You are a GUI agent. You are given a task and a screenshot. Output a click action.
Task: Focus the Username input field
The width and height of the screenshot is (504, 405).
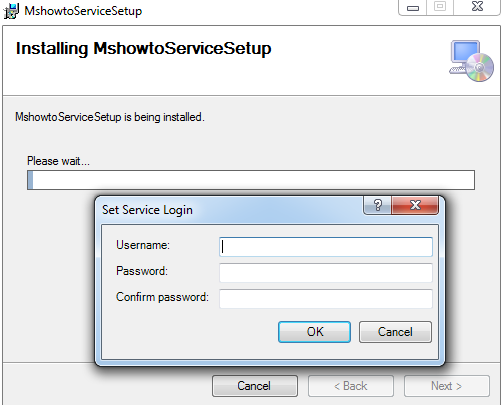click(326, 247)
